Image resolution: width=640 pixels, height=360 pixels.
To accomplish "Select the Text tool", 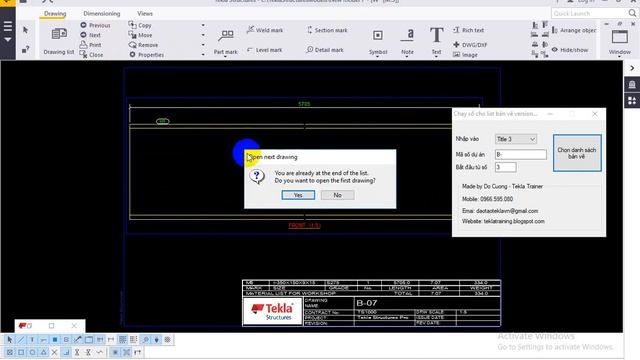I will click(x=436, y=41).
